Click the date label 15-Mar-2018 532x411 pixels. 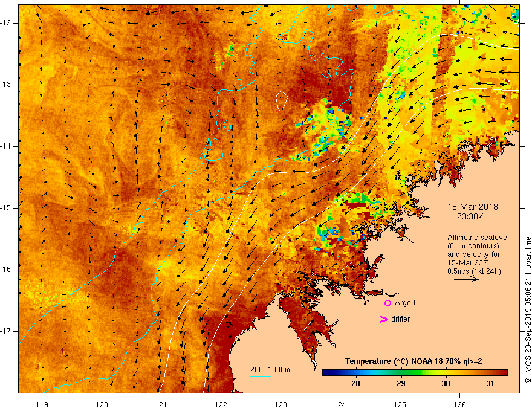(473, 207)
